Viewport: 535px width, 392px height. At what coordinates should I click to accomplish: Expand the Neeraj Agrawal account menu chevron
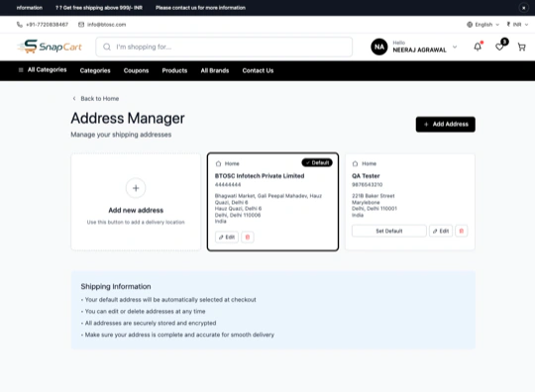pyautogui.click(x=455, y=48)
